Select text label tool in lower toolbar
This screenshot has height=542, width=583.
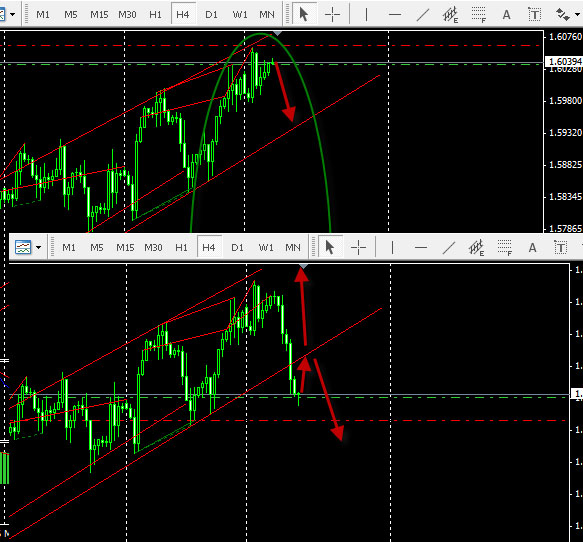coord(560,247)
